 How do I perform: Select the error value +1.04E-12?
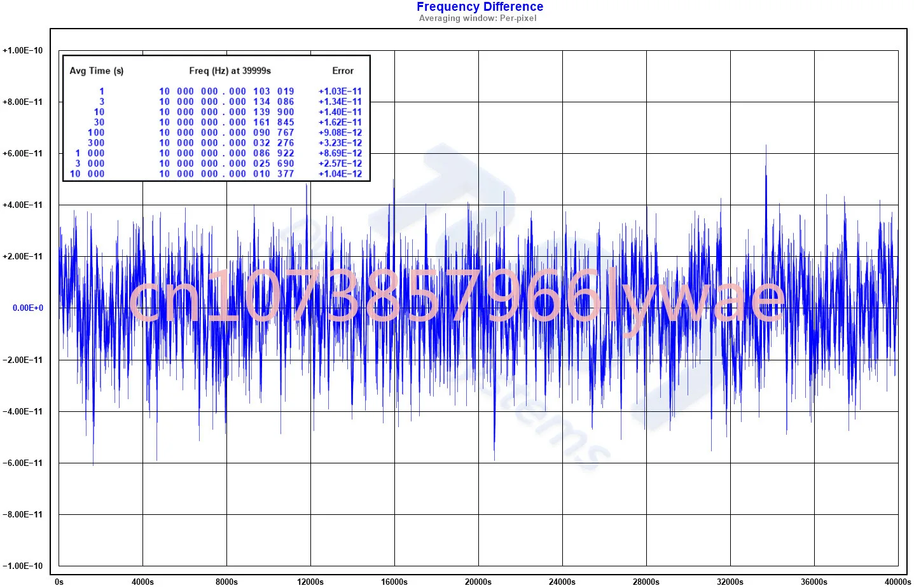click(x=340, y=174)
